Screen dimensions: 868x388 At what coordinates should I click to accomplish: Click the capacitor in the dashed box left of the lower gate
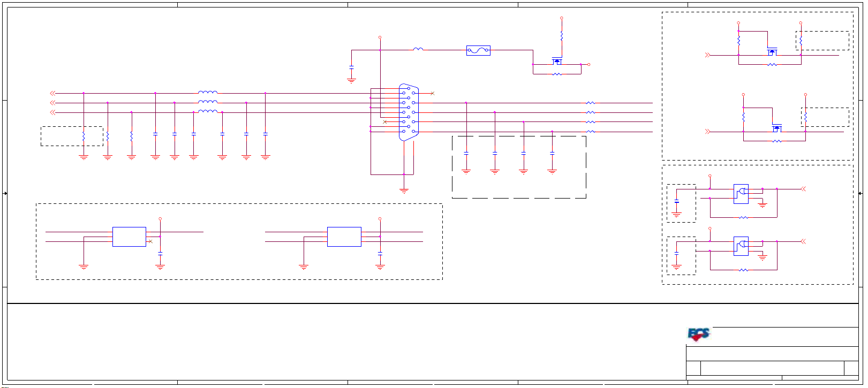click(x=677, y=253)
